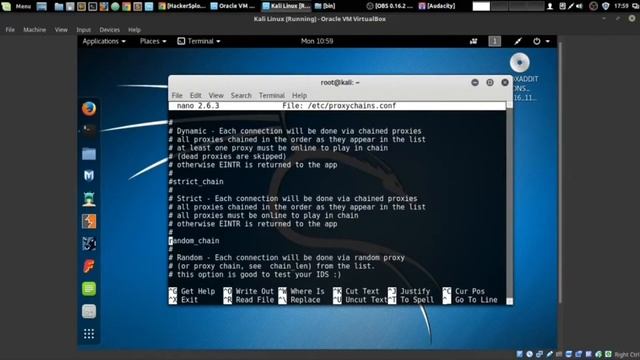Click the Mint Menu button on the host panel
This screenshot has width=640, height=360.
pos(17,6)
